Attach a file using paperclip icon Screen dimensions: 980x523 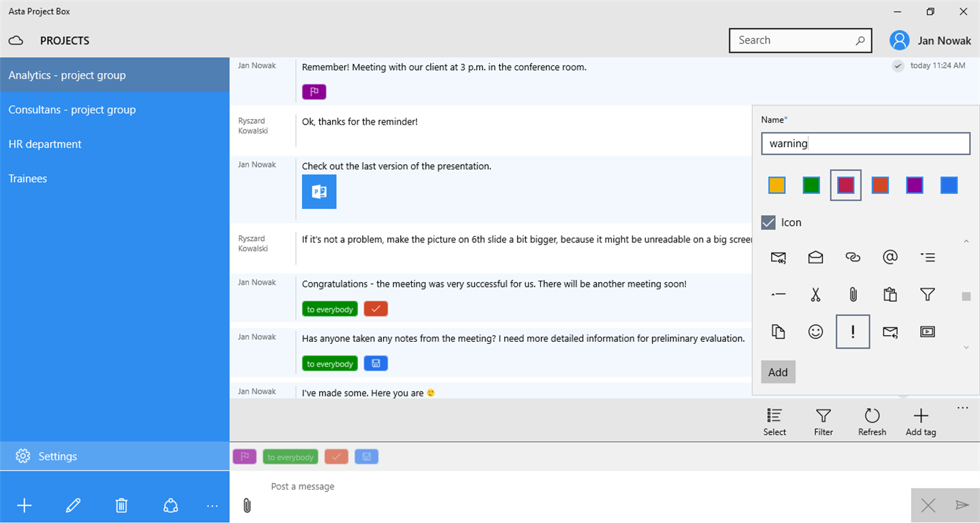point(247,505)
